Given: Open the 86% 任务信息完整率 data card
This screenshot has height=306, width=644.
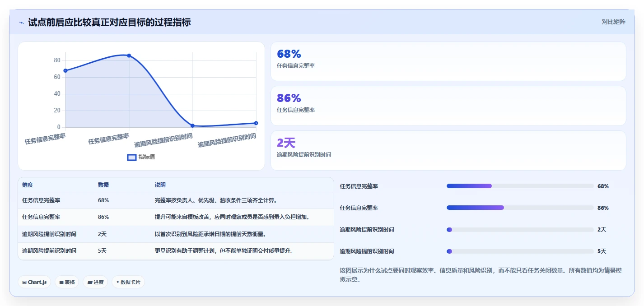Looking at the screenshot, I should click(x=448, y=106).
